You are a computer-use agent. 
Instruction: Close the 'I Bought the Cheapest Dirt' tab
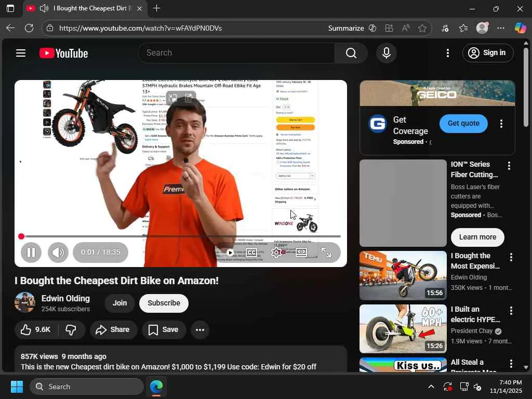[x=139, y=8]
